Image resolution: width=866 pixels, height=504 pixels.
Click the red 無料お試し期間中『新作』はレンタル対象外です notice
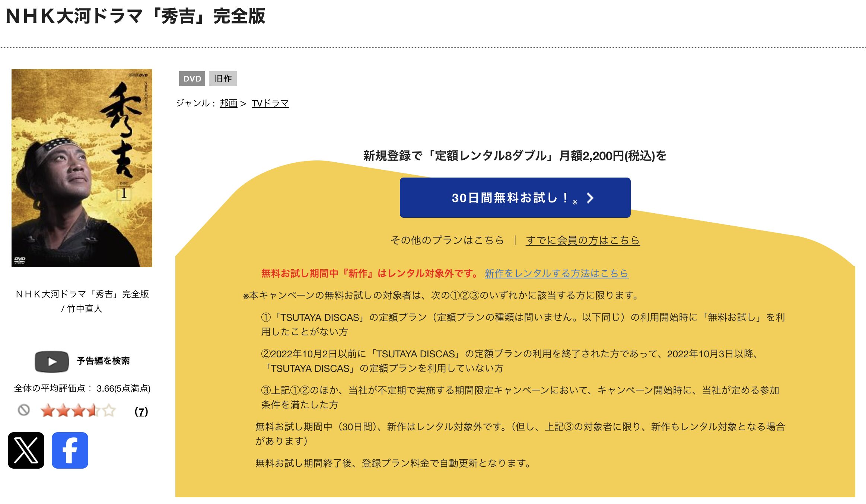coord(369,273)
